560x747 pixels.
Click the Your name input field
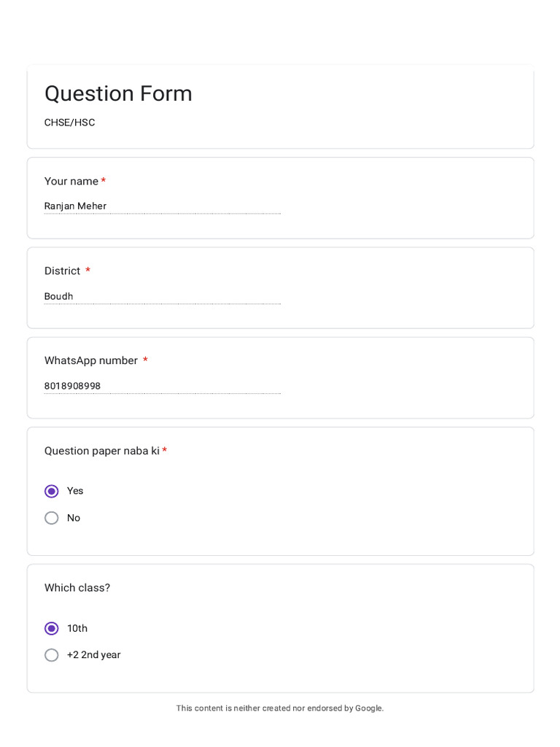163,206
